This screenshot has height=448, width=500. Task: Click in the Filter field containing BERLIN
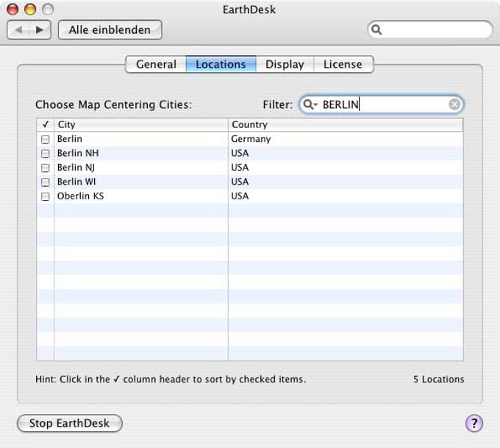(x=381, y=104)
